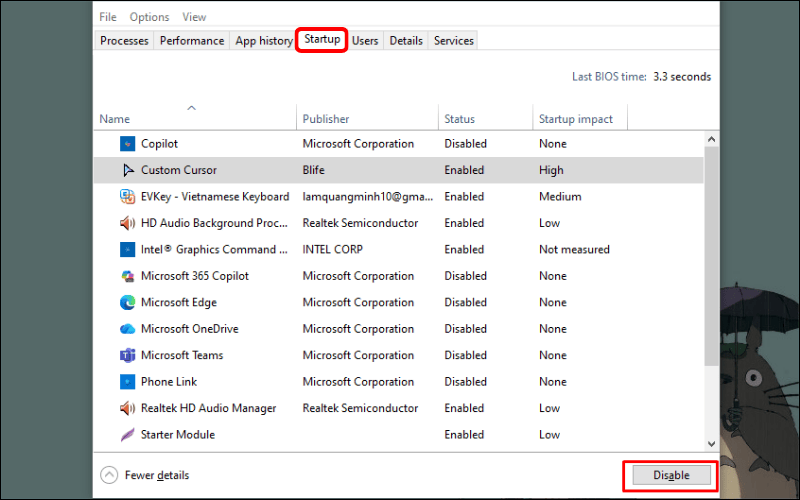The image size is (800, 500).
Task: Switch to the Performance tab
Action: click(x=192, y=41)
